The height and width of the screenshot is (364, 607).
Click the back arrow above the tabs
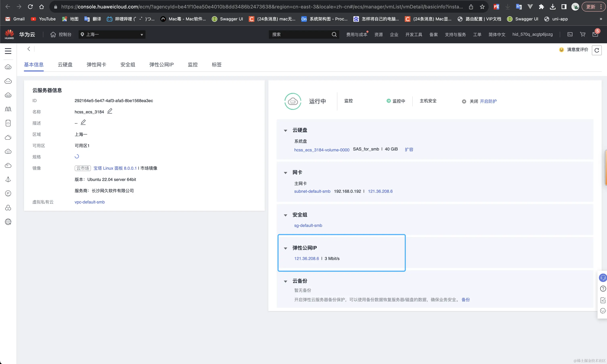[x=29, y=49]
